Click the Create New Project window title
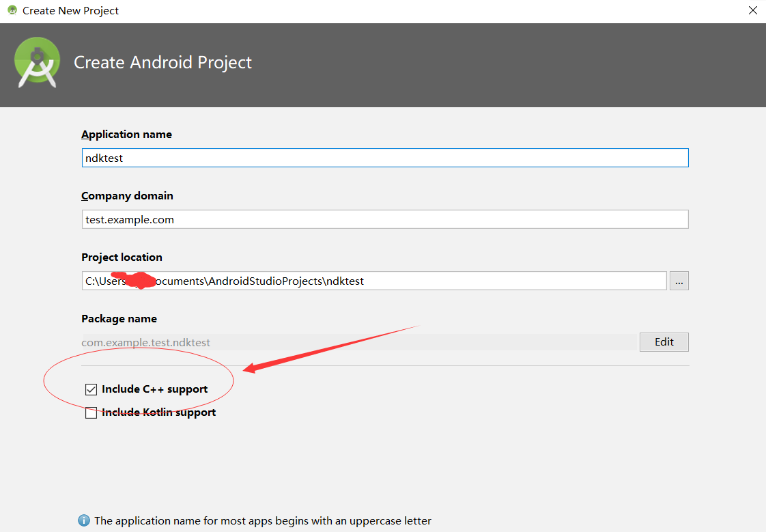Viewport: 766px width, 532px height. click(x=70, y=11)
